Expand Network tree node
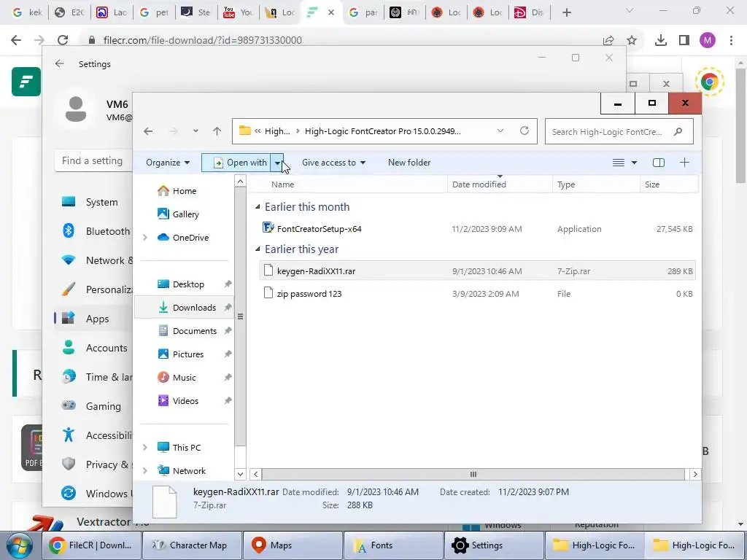This screenshot has width=747, height=560. (145, 471)
